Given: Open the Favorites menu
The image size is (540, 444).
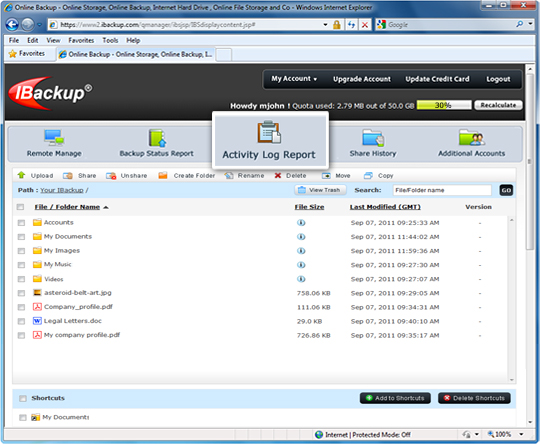Looking at the screenshot, I should 81,40.
